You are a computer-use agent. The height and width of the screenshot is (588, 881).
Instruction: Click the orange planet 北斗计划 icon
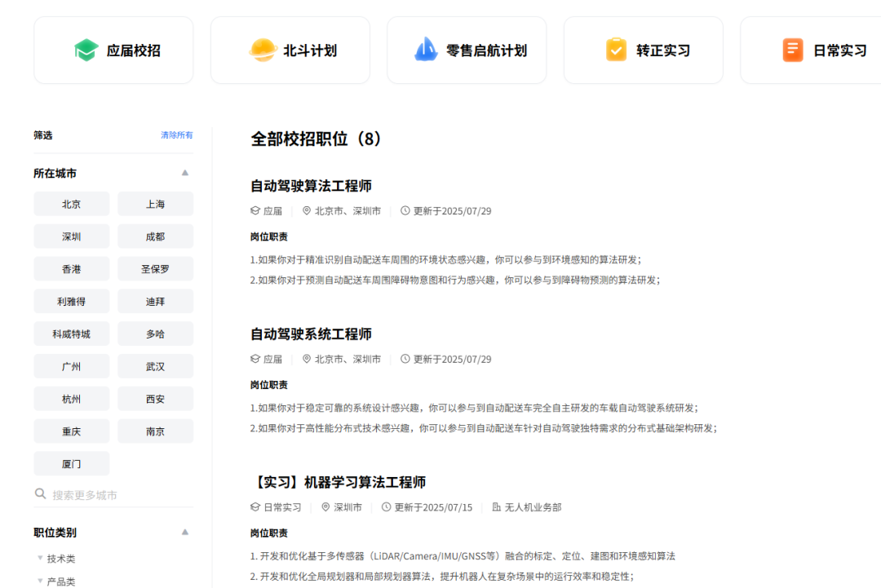coord(263,51)
